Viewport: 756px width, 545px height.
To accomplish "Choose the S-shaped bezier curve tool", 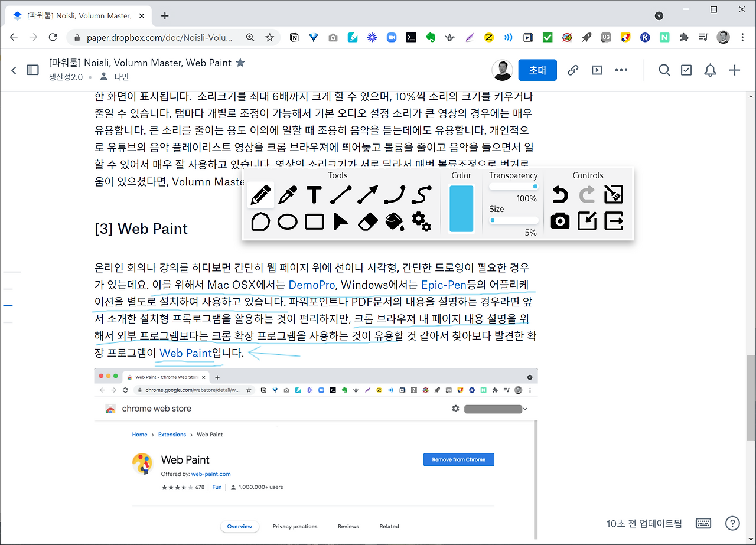I will tap(421, 194).
